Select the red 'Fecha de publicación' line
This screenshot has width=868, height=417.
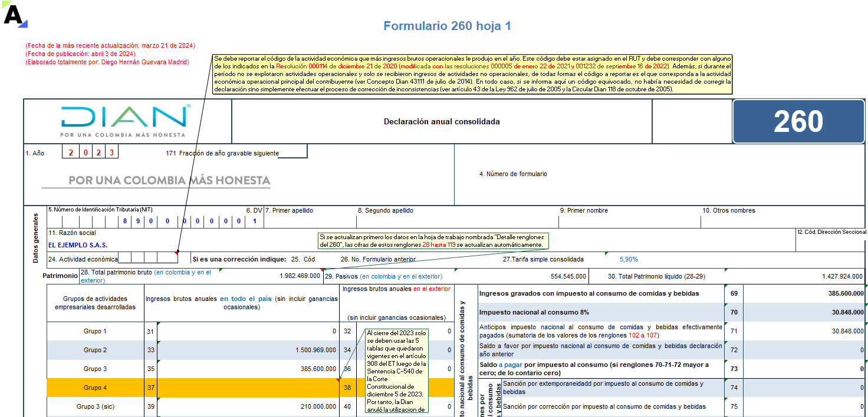(80, 54)
